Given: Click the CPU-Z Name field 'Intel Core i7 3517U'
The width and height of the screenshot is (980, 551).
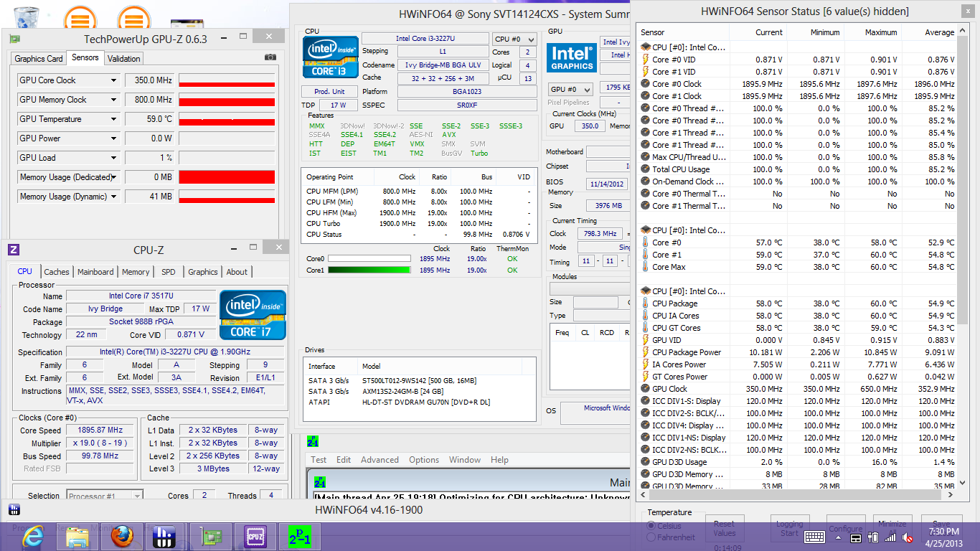Looking at the screenshot, I should tap(141, 296).
